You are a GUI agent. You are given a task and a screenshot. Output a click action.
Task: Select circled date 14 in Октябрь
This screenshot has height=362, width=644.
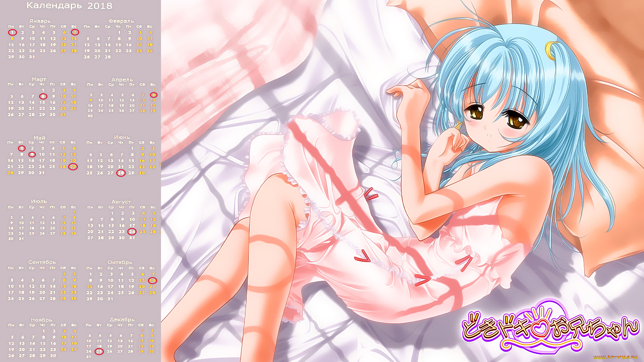click(152, 281)
